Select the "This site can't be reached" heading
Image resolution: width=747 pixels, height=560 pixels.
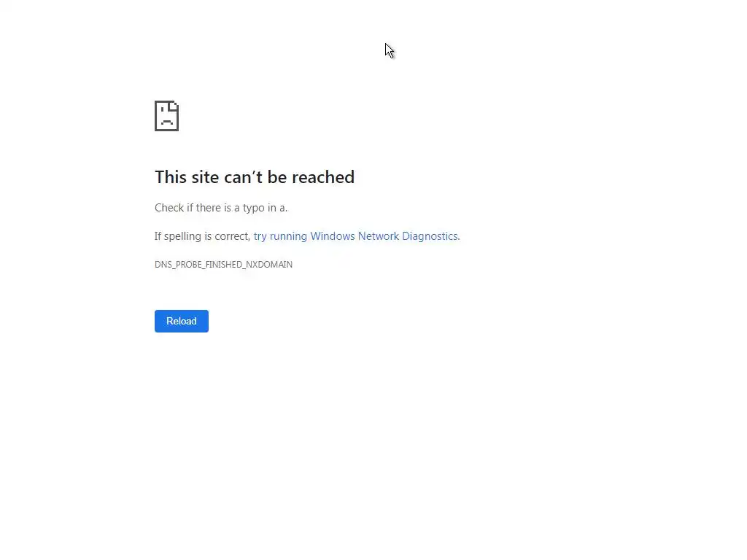click(x=255, y=177)
